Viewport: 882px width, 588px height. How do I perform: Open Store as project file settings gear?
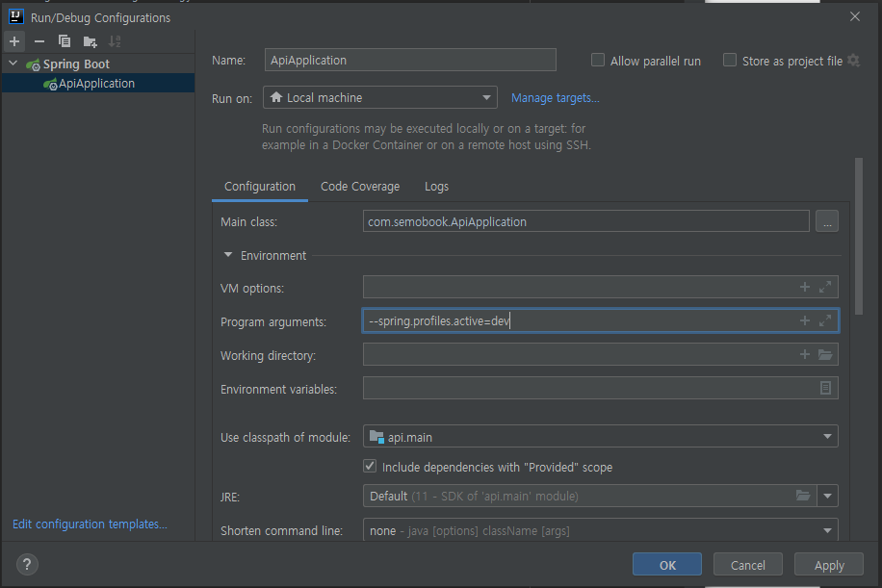coord(853,61)
